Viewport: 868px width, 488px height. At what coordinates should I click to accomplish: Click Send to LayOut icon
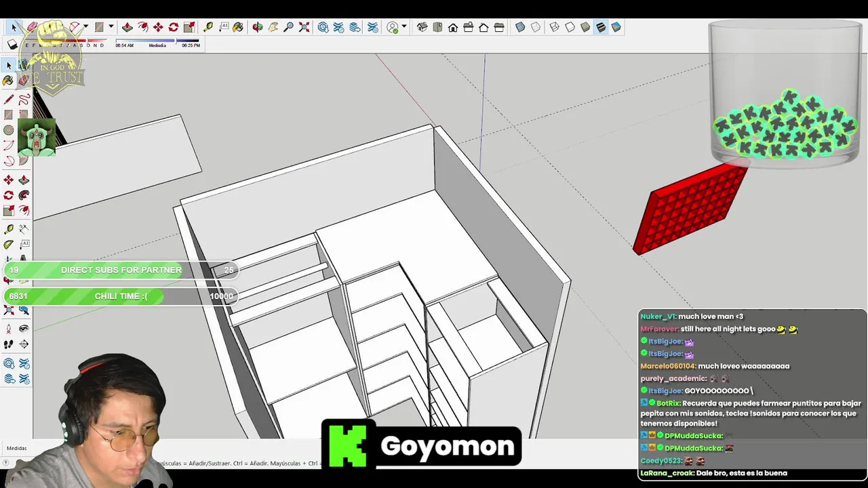pyautogui.click(x=355, y=27)
